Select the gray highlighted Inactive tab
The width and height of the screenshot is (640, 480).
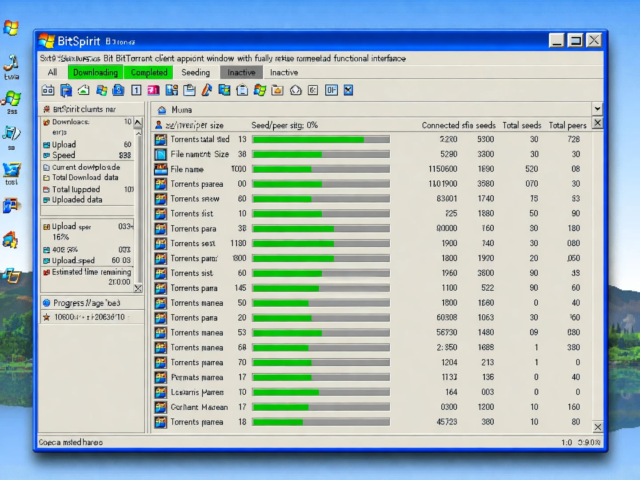click(x=241, y=73)
